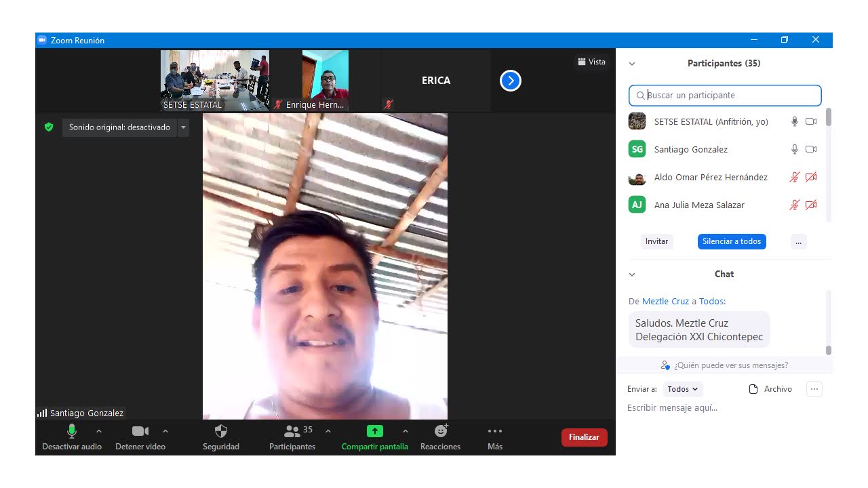
Task: Select Ana Julia Meza Salazar participant row
Action: [x=722, y=205]
